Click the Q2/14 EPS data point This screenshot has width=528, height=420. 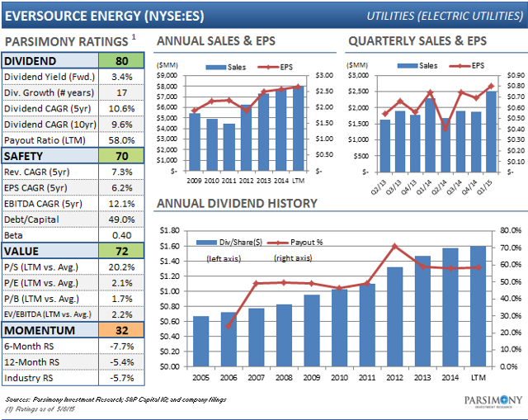pos(445,129)
